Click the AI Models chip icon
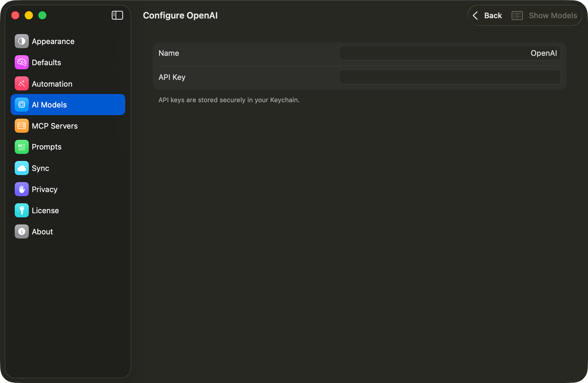The width and height of the screenshot is (588, 383). (22, 105)
